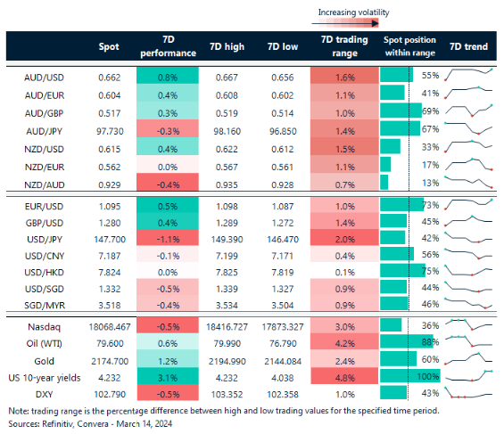Click the USD/JPY 2.0% trading range cell
The width and height of the screenshot is (504, 434).
(x=344, y=239)
